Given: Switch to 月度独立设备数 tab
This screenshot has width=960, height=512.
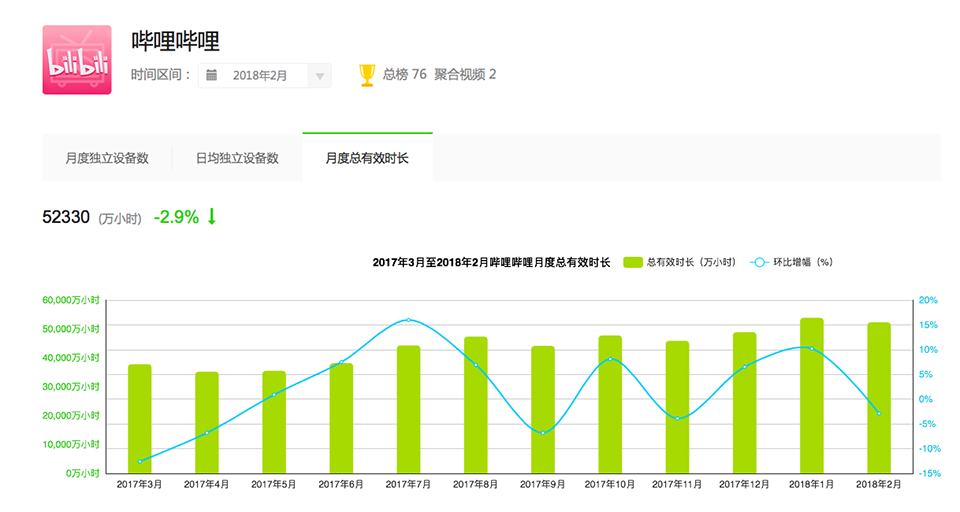Looking at the screenshot, I should point(107,158).
